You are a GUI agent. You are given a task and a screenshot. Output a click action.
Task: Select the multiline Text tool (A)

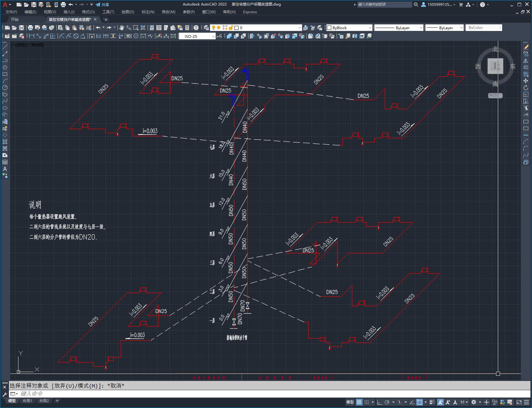[x=5, y=169]
